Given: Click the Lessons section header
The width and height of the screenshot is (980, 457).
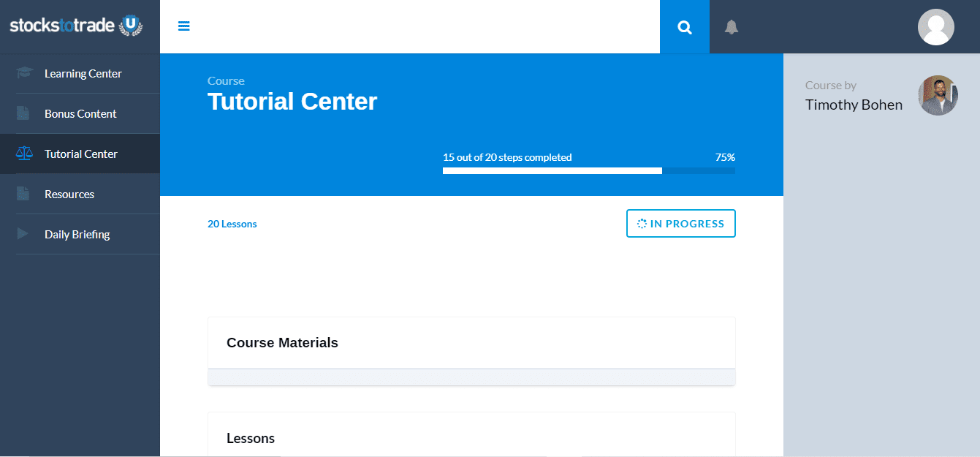Looking at the screenshot, I should coord(251,439).
